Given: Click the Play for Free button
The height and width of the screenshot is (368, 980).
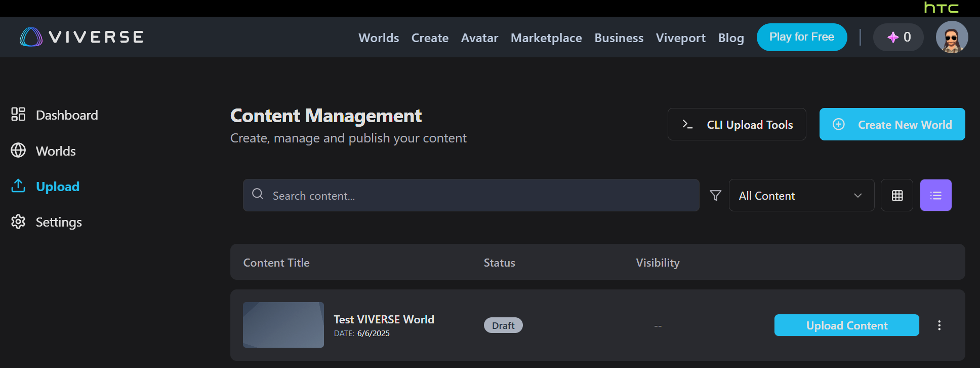Looking at the screenshot, I should pyautogui.click(x=801, y=37).
